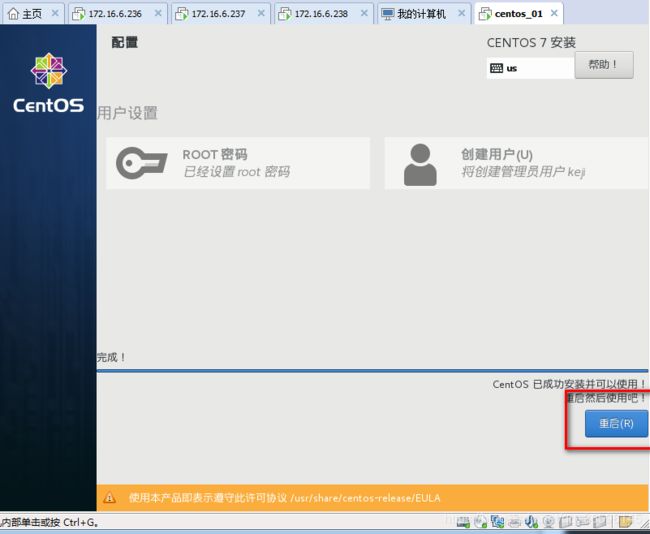The image size is (650, 534).
Task: Click the 重启(R) reboot button
Action: pos(616,423)
